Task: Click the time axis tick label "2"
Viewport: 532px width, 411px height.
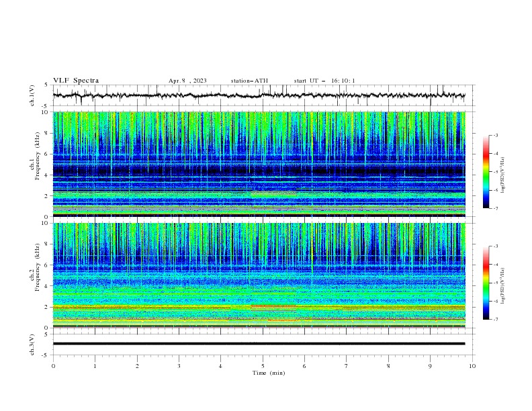Action: pyautogui.click(x=137, y=366)
